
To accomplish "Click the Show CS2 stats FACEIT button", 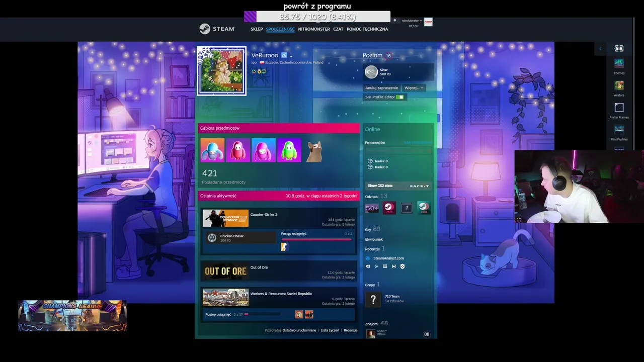I will 398,186.
